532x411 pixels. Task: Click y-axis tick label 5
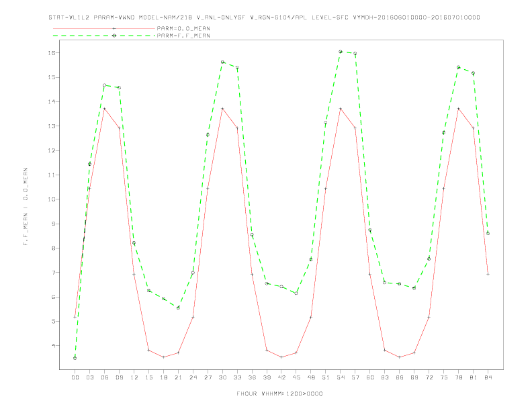(x=53, y=321)
